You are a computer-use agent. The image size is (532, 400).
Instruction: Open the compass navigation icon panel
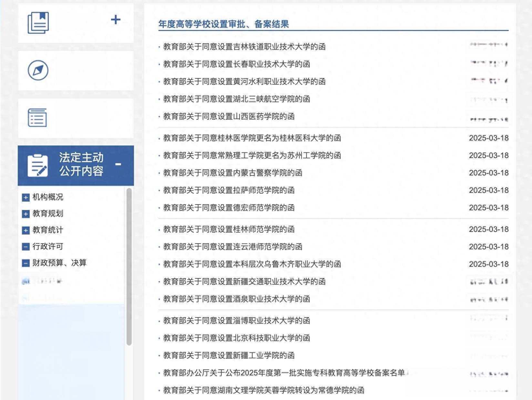tap(38, 70)
